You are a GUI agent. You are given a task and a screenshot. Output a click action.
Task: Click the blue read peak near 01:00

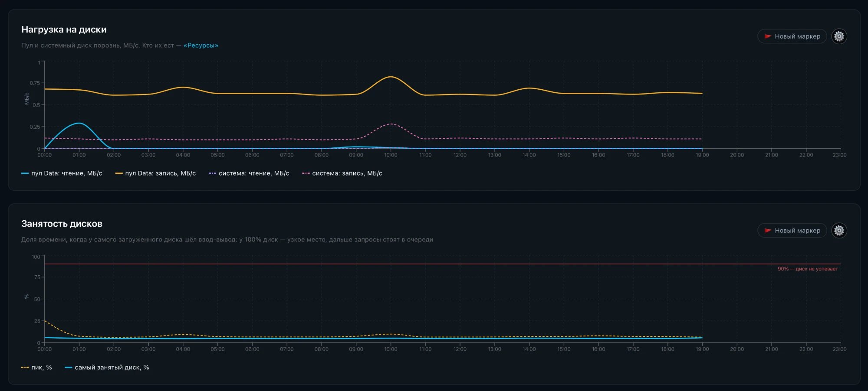[79, 123]
